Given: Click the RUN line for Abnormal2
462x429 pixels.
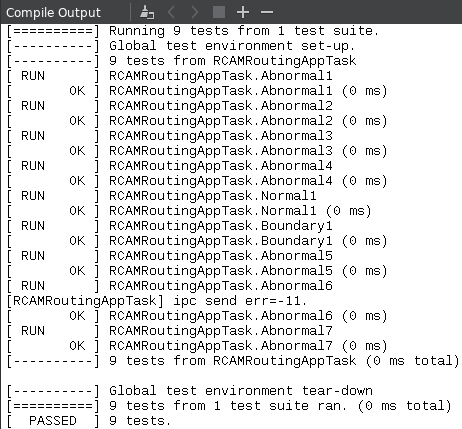Looking at the screenshot, I should click(x=170, y=106).
